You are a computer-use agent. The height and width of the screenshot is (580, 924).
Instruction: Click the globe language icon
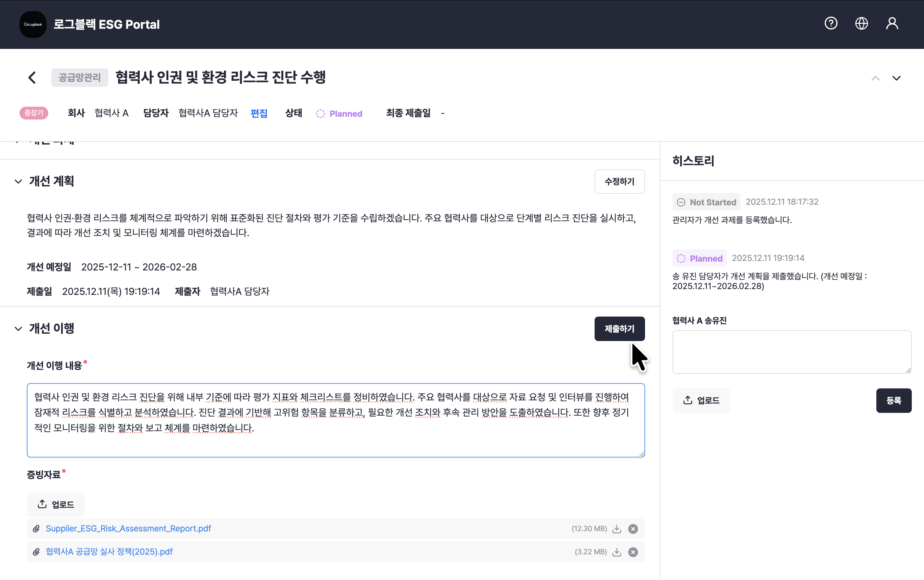[861, 24]
